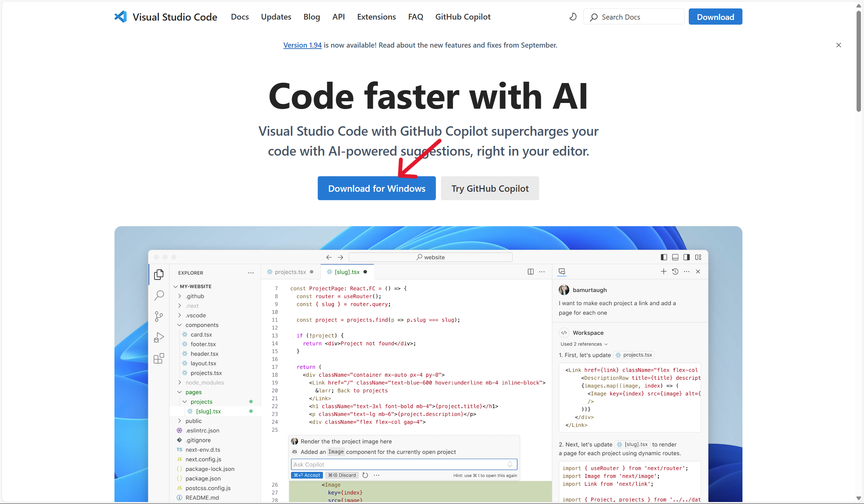Click the Ask Copilot input box

(x=403, y=464)
